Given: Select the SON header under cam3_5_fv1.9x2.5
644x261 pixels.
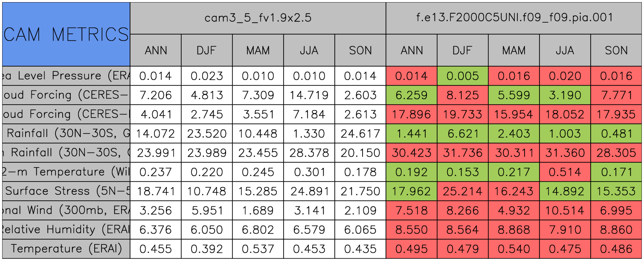Looking at the screenshot, I should [x=360, y=50].
